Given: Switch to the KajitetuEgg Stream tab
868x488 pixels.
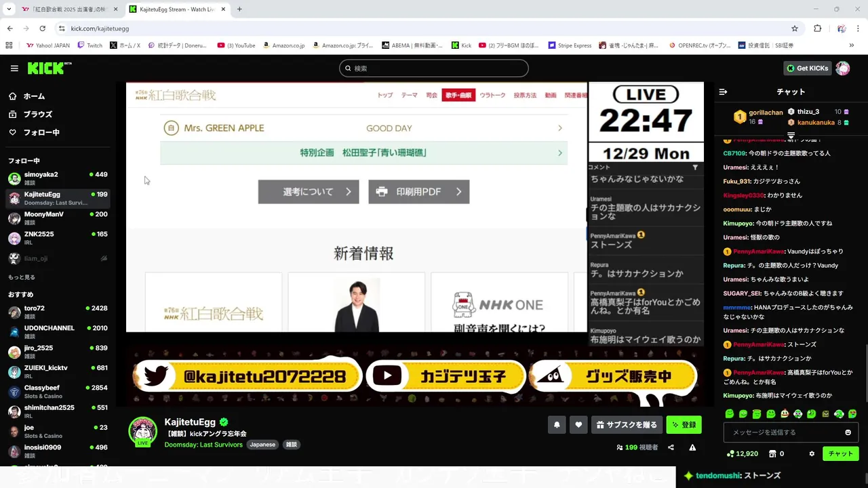Looking at the screenshot, I should pyautogui.click(x=176, y=9).
